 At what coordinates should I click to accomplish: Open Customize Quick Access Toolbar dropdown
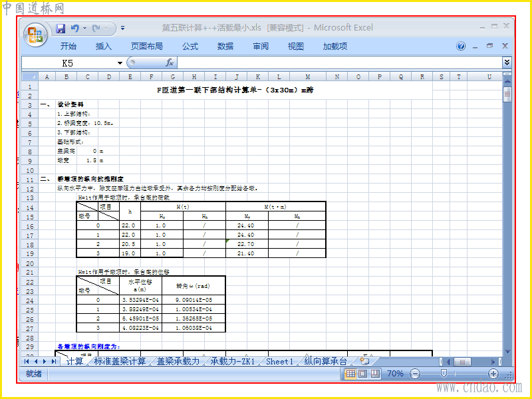[123, 29]
